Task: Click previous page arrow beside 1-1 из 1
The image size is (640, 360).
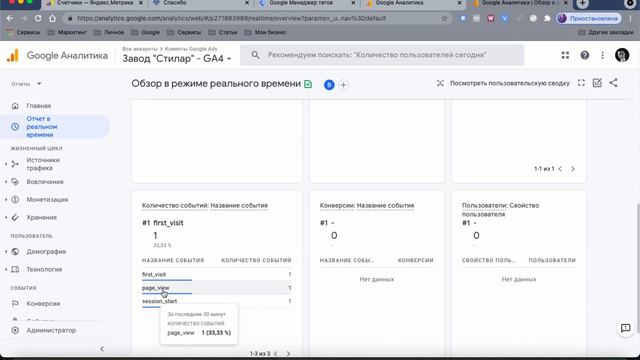Action: pos(560,169)
